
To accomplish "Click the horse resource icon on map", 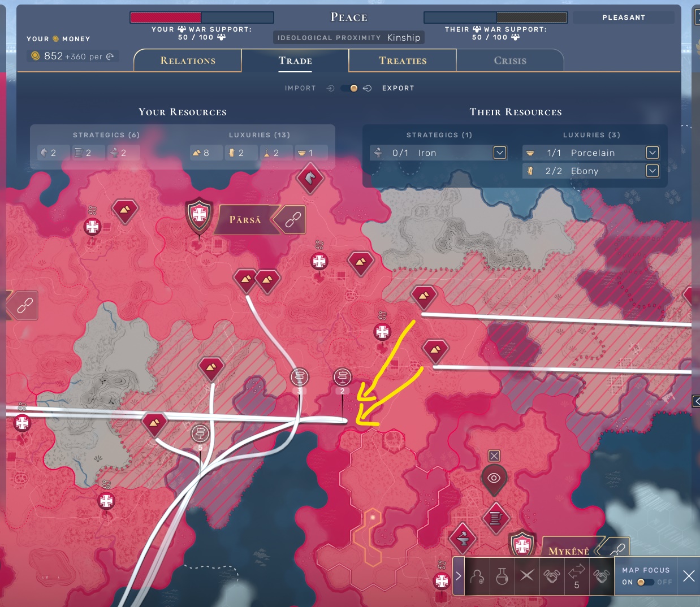I will tap(310, 178).
